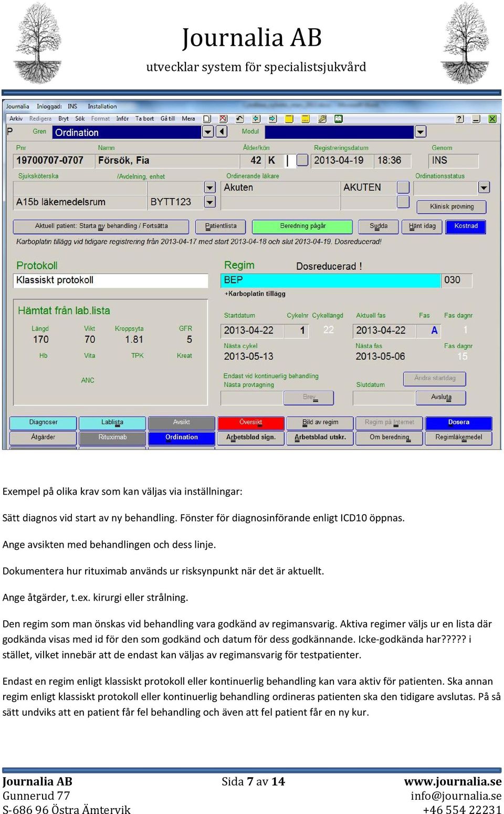Expand the Gren Ordination dropdown

click(x=208, y=131)
